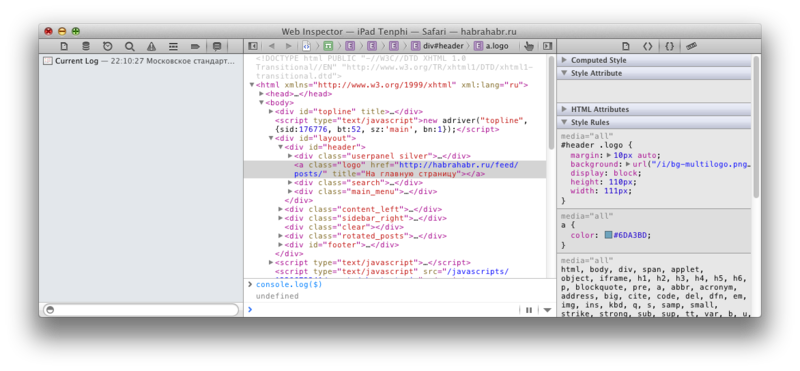This screenshot has width=800, height=371.
Task: Collapse the div id="header" node
Action: pyautogui.click(x=281, y=147)
